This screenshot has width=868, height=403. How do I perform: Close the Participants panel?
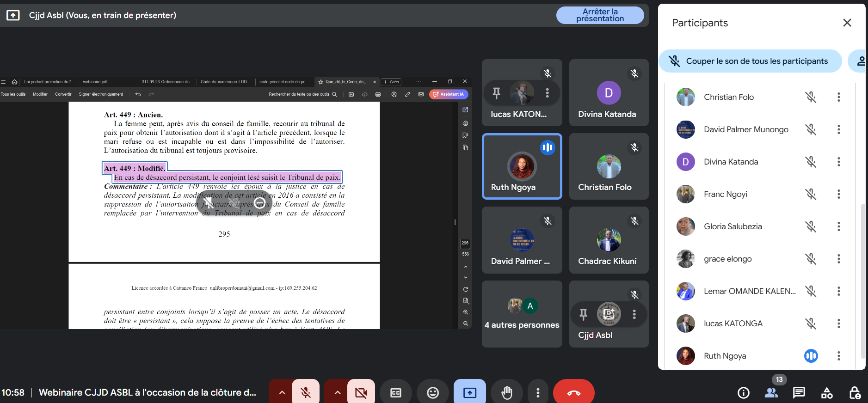click(847, 23)
